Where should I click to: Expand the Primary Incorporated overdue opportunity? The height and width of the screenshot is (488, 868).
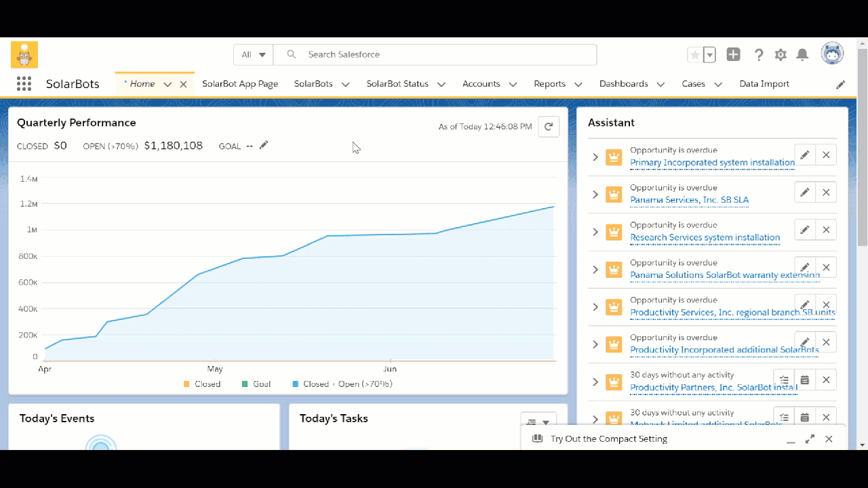click(x=595, y=157)
